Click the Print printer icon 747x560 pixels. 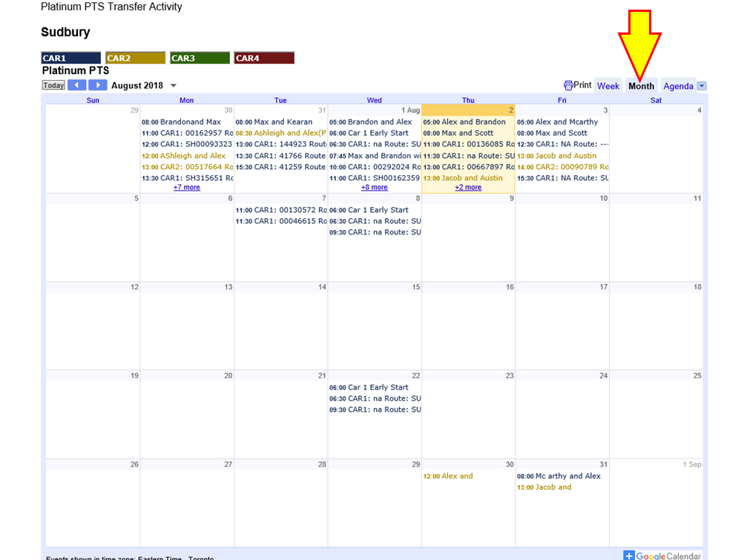coord(568,85)
